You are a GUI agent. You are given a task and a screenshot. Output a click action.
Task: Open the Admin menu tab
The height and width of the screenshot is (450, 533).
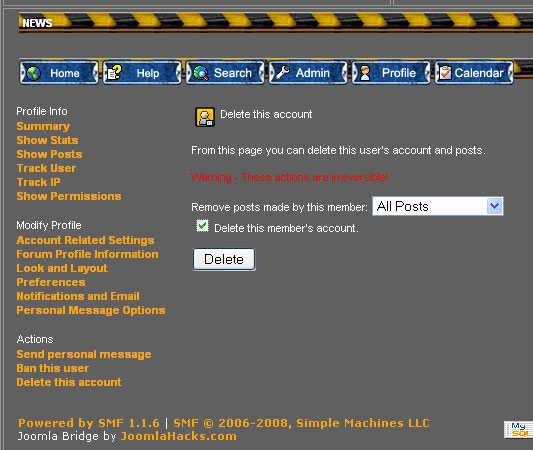point(308,72)
